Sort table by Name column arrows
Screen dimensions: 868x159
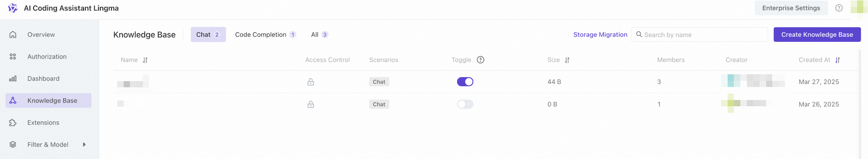(x=145, y=60)
